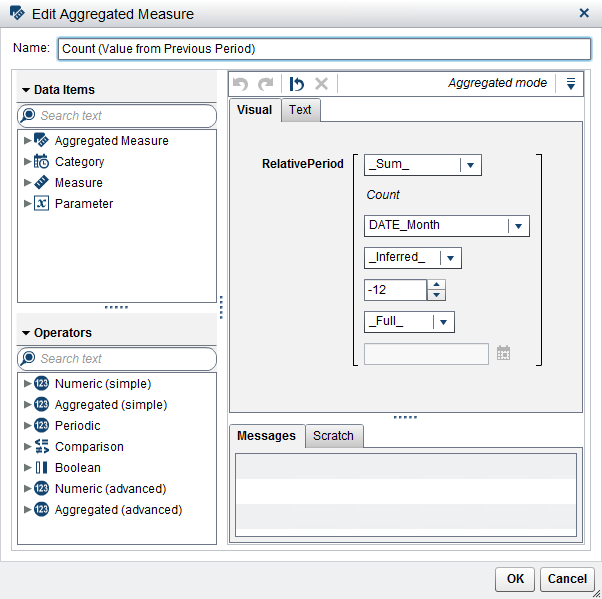Click the revert expression toolbar icon

[297, 85]
